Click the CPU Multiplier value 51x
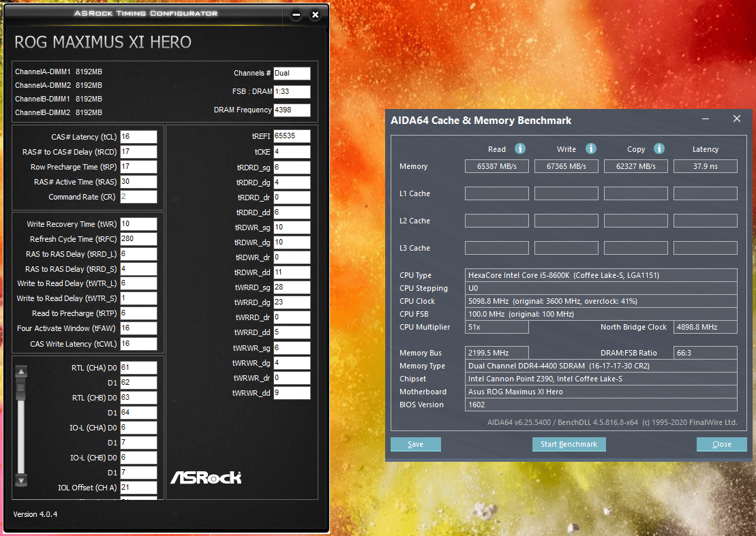The image size is (756, 536). click(x=496, y=327)
